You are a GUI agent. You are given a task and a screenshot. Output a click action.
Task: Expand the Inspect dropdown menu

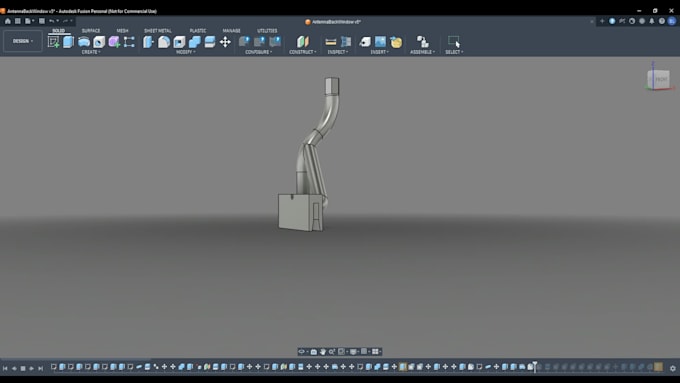(x=338, y=52)
